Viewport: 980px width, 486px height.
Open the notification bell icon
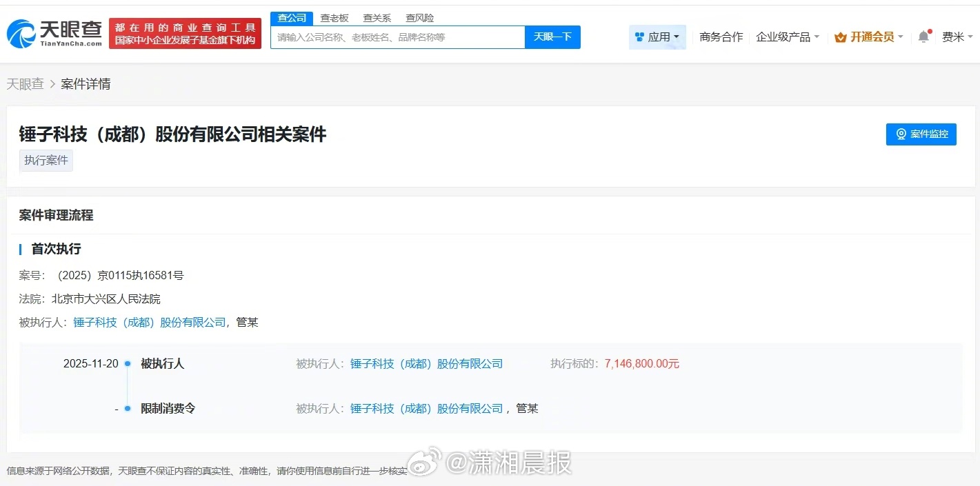coord(923,37)
